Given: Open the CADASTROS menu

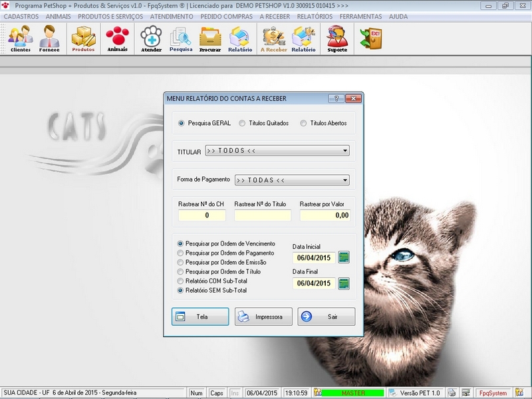Looking at the screenshot, I should click(x=21, y=17).
